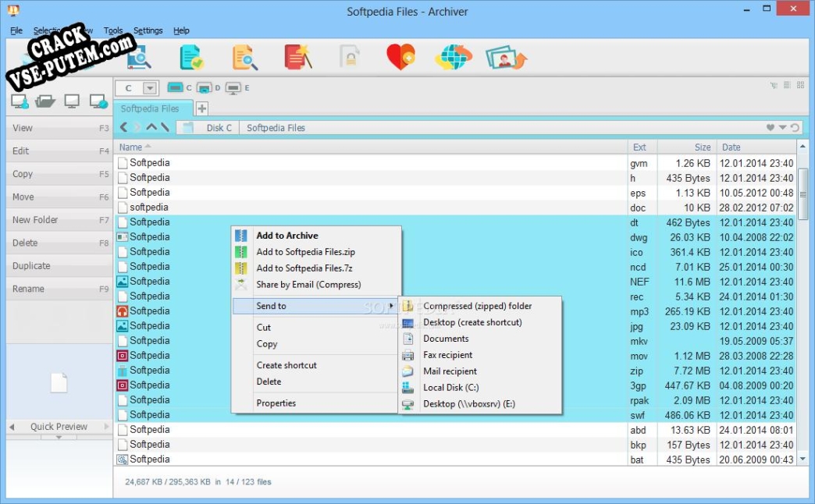Open the dropdown arrow next to the breadcrumb heart

coord(782,127)
